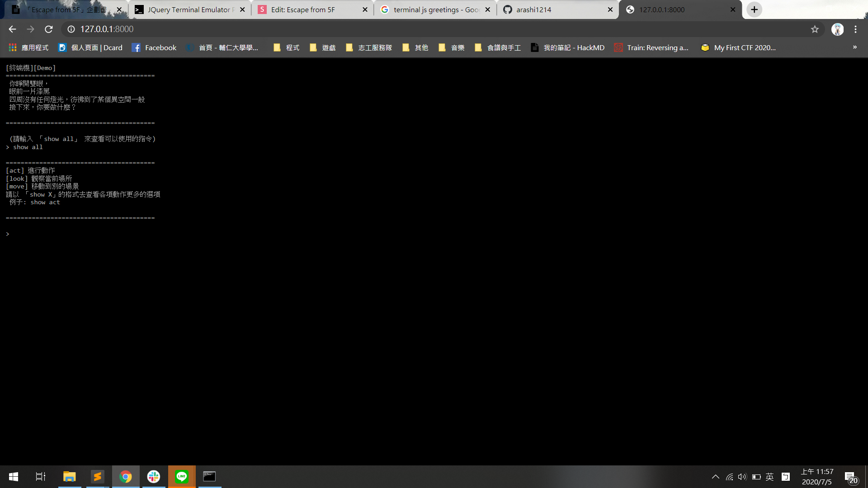Open Slack from the taskbar
The width and height of the screenshot is (868, 488).
pyautogui.click(x=154, y=476)
